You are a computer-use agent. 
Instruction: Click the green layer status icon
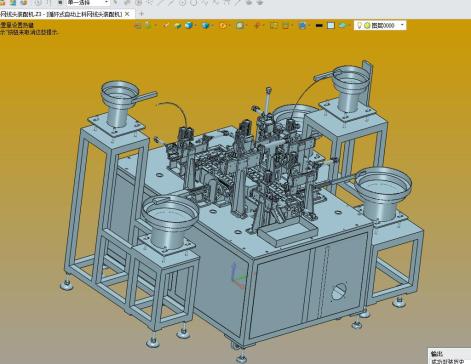(x=367, y=25)
